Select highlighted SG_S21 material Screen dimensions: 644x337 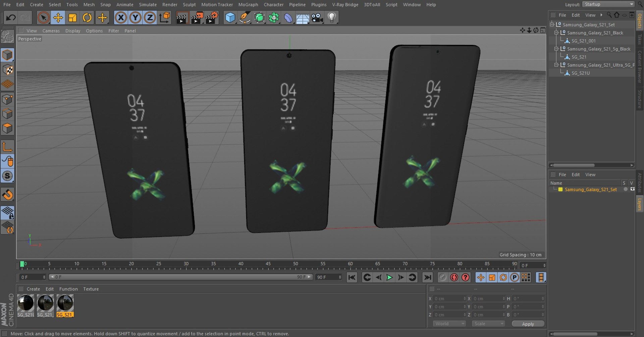(65, 306)
